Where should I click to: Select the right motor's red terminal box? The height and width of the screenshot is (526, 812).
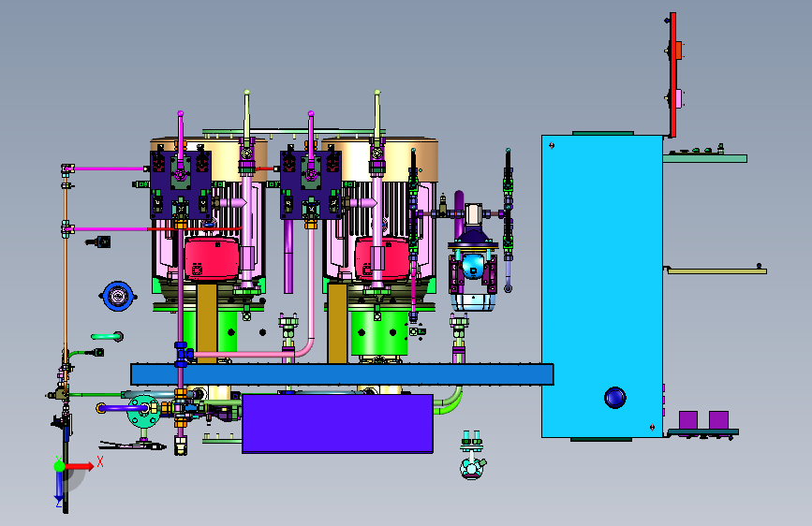[x=382, y=260]
